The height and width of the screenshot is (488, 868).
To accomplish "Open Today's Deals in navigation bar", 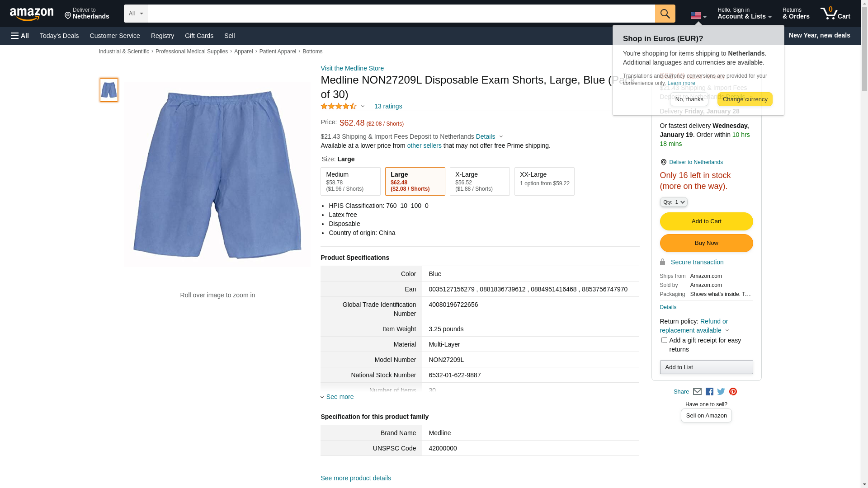I will tap(59, 36).
